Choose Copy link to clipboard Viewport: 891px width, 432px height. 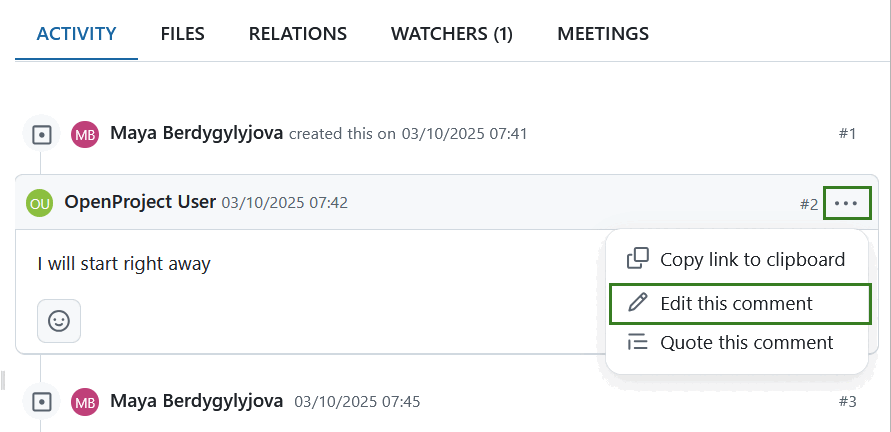[x=752, y=259]
